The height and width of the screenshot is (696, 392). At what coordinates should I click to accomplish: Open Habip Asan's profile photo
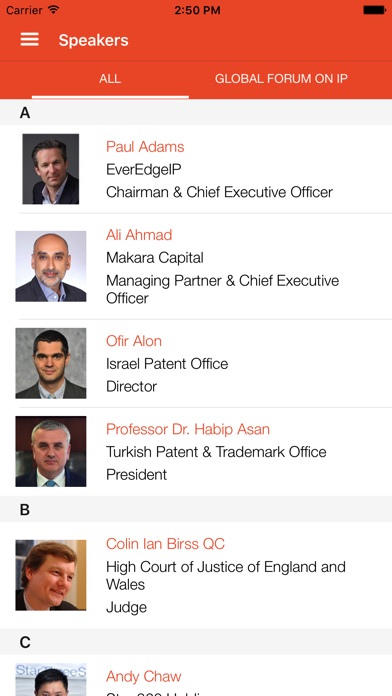51,451
